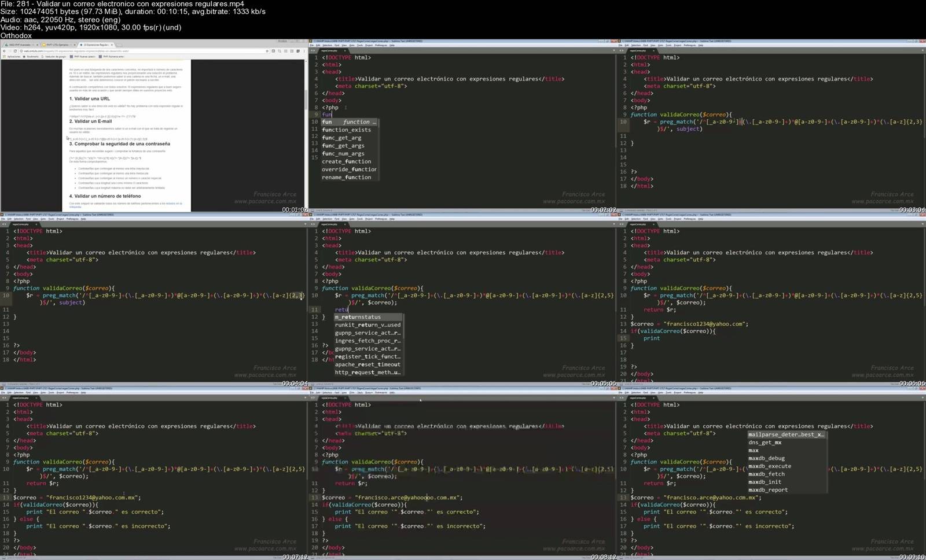Select 'register_tick_funct..' autocomplete suggestion
926x560 pixels.
[368, 356]
